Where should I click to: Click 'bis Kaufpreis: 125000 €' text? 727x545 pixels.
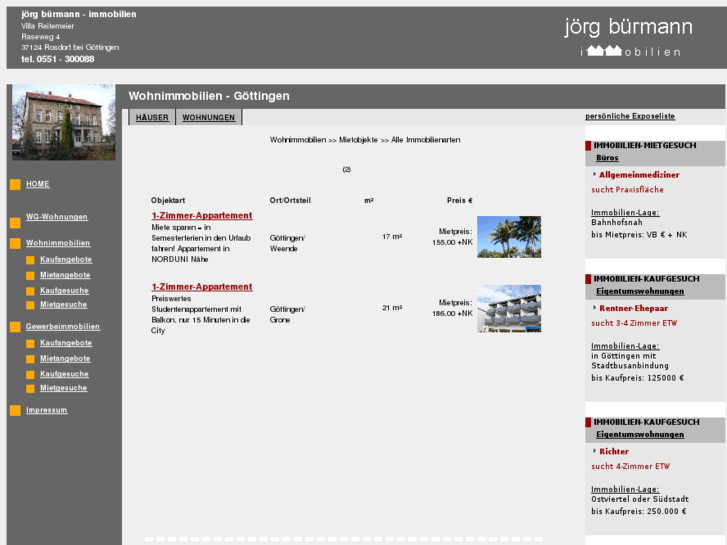click(638, 378)
